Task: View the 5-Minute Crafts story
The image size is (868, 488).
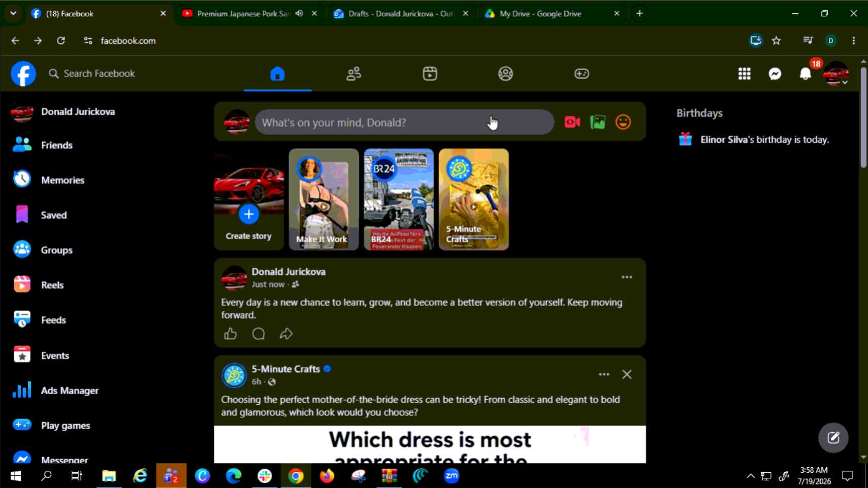Action: click(474, 200)
